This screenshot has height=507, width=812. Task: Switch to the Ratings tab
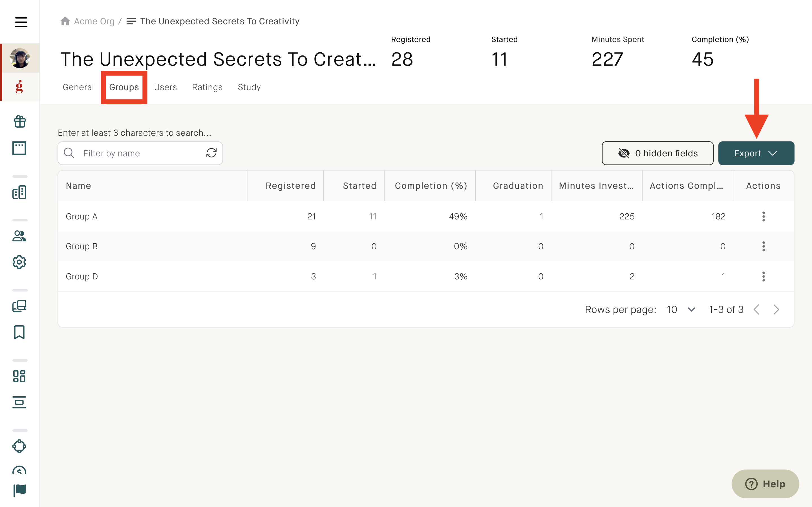coord(207,87)
